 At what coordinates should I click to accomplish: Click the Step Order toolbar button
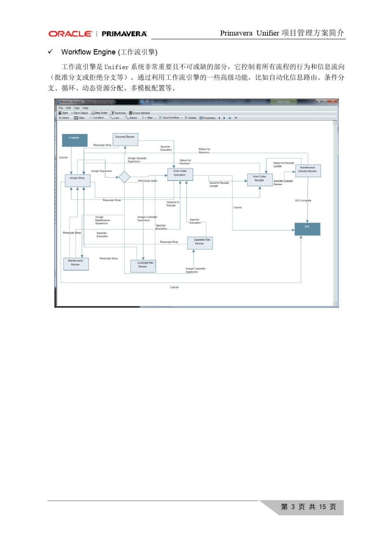coord(99,113)
